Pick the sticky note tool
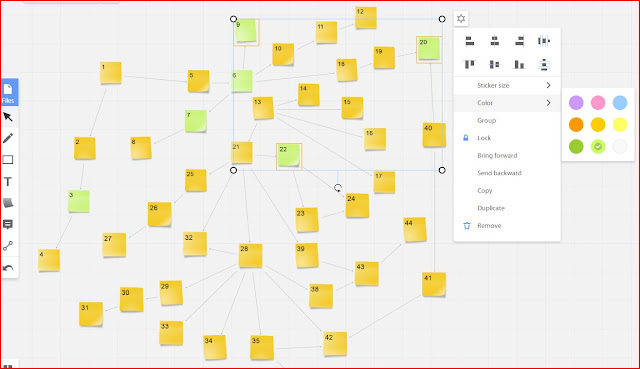The height and width of the screenshot is (369, 640). (8, 203)
